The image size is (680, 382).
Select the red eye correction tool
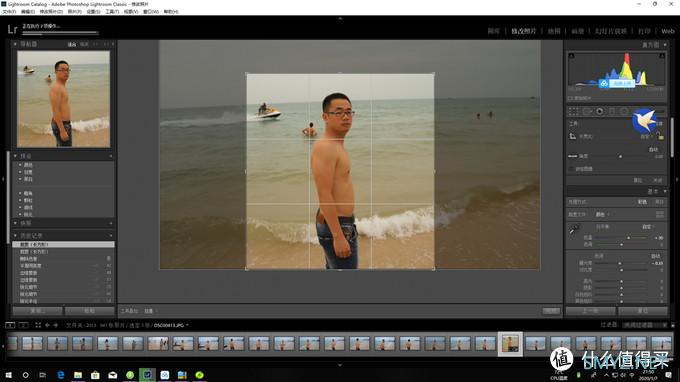coord(599,112)
